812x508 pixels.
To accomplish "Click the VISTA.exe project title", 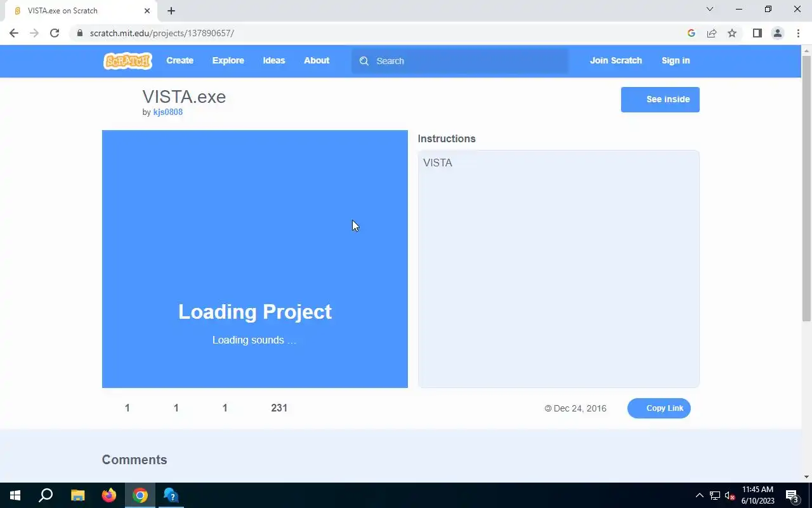I will point(184,97).
